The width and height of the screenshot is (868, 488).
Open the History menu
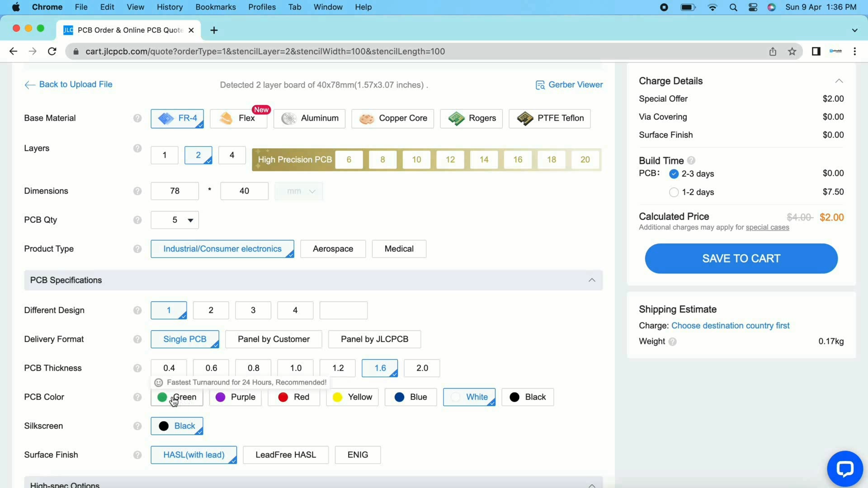[170, 7]
